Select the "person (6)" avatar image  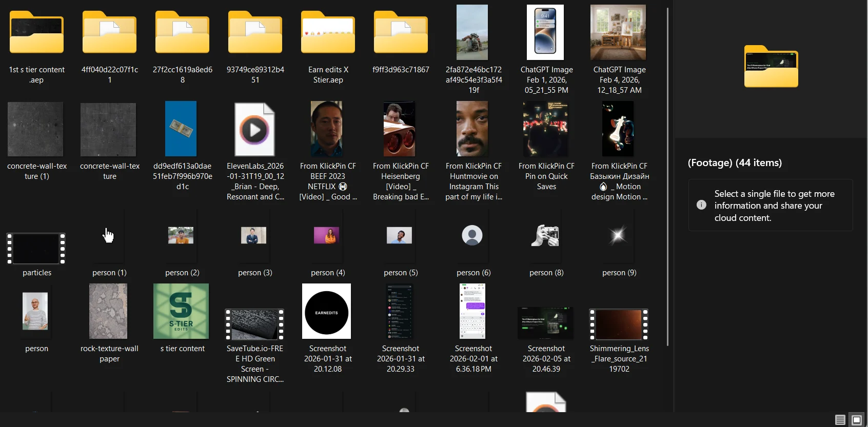[472, 236]
